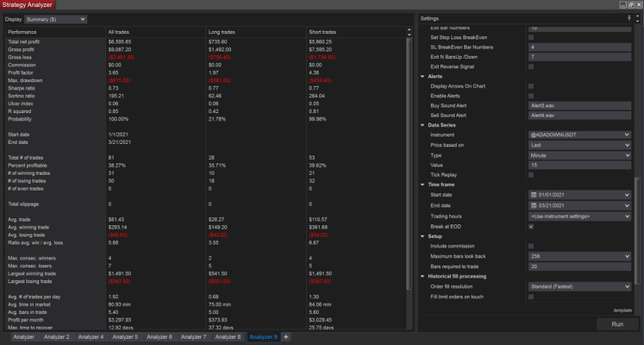
Task: Close the Strategy Analyzer window
Action: [639, 5]
